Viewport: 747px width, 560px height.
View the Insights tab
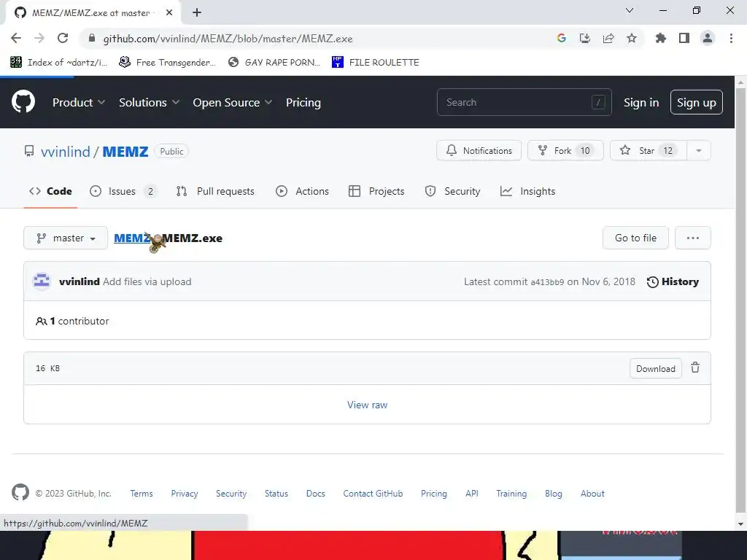(x=528, y=191)
